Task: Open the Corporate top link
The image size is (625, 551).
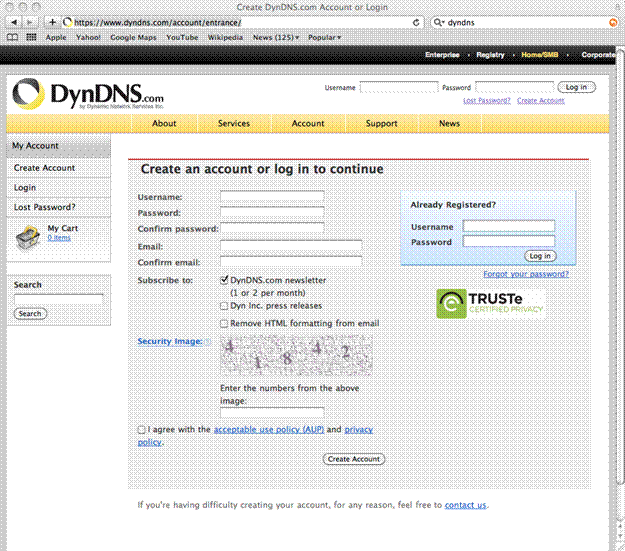Action: (598, 55)
